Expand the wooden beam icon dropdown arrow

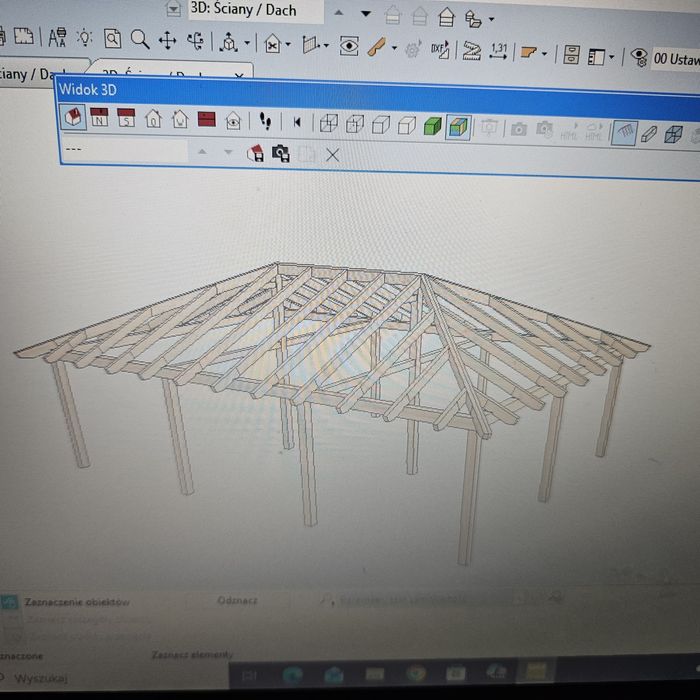tap(394, 48)
